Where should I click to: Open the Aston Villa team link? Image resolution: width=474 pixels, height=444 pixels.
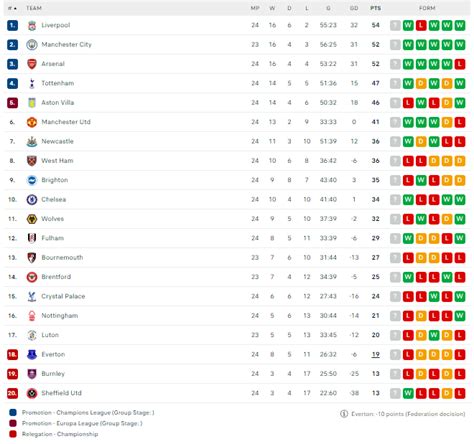(58, 103)
